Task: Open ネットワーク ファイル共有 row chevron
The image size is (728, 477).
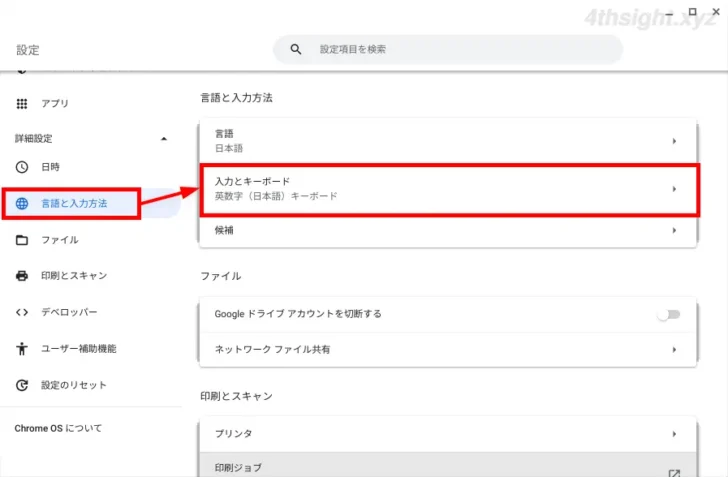Action: click(x=674, y=350)
